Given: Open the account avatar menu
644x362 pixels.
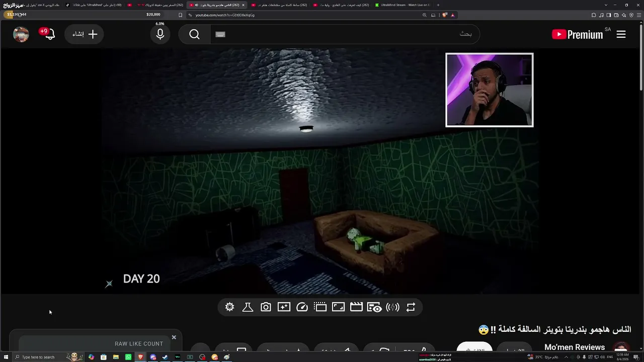Looking at the screenshot, I should click(21, 34).
